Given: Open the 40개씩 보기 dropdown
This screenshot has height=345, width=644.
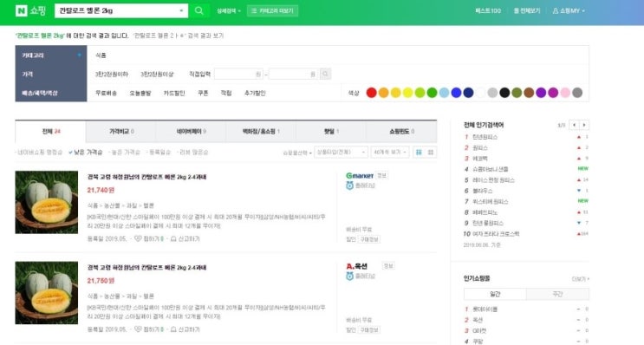Looking at the screenshot, I should point(390,153).
